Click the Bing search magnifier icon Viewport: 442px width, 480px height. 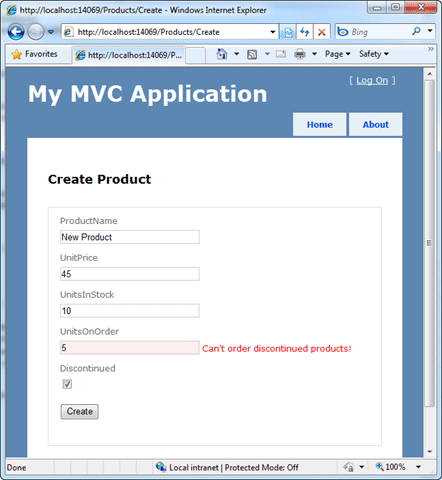[x=416, y=32]
